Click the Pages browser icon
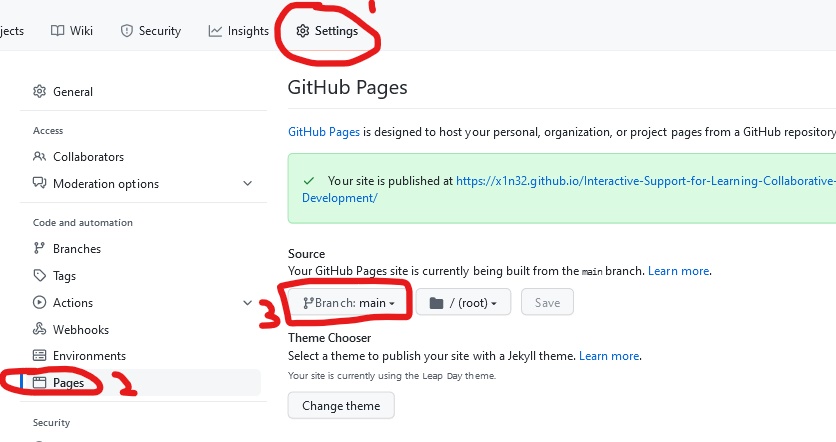This screenshot has height=442, width=836. coord(39,382)
